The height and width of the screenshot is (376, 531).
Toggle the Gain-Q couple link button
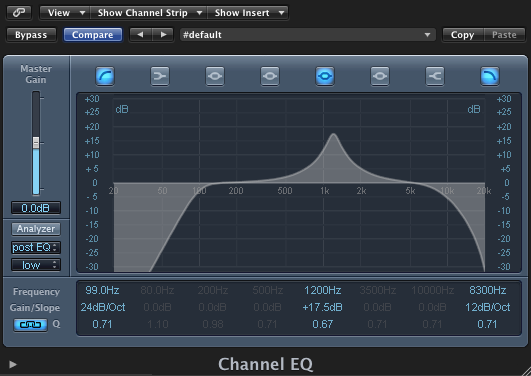click(x=30, y=325)
